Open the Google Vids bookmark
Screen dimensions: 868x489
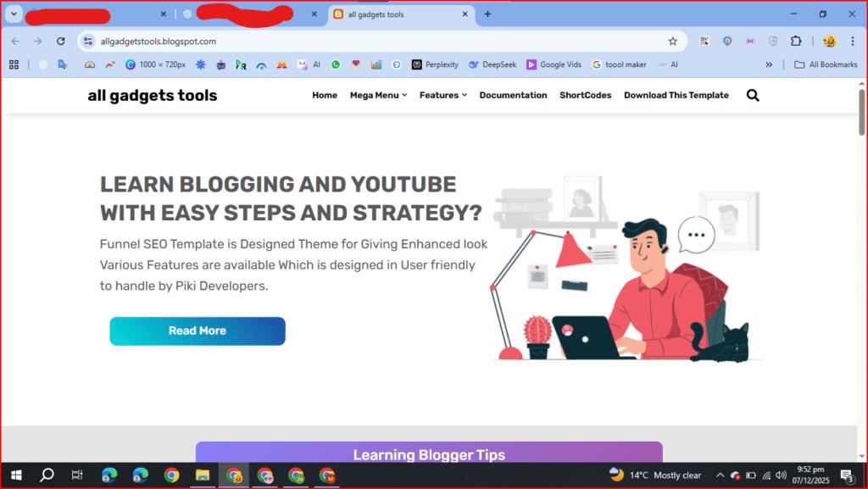pyautogui.click(x=553, y=64)
